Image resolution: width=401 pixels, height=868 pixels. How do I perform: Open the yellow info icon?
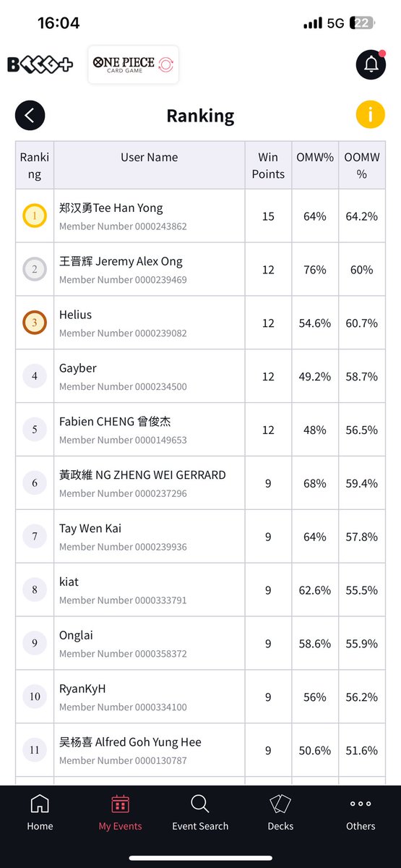(x=371, y=114)
